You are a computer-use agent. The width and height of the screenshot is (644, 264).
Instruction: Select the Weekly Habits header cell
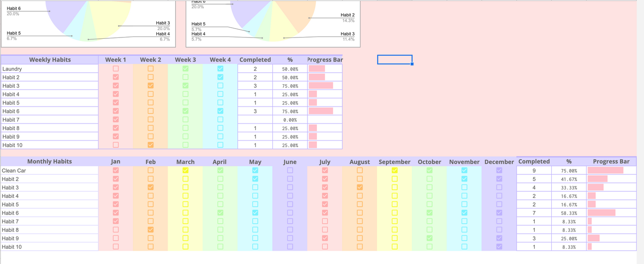[x=50, y=60]
